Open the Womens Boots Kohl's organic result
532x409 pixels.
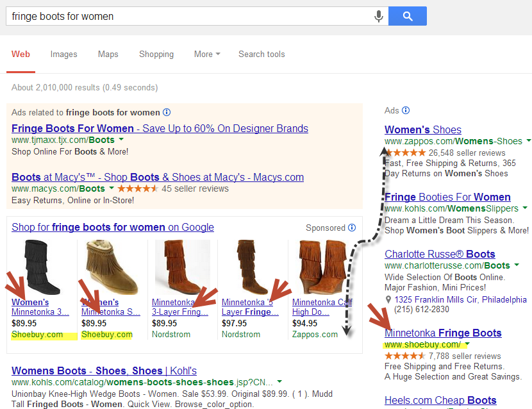click(104, 371)
